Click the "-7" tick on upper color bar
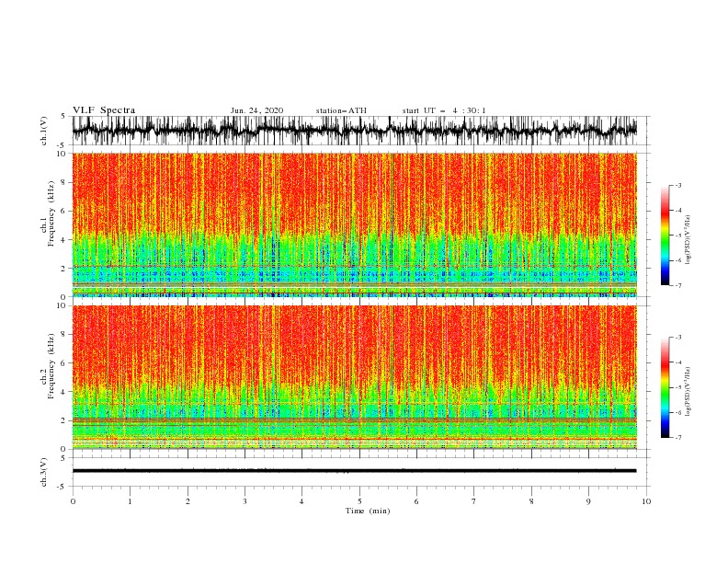Viewport: 728px width, 563px height. click(677, 286)
